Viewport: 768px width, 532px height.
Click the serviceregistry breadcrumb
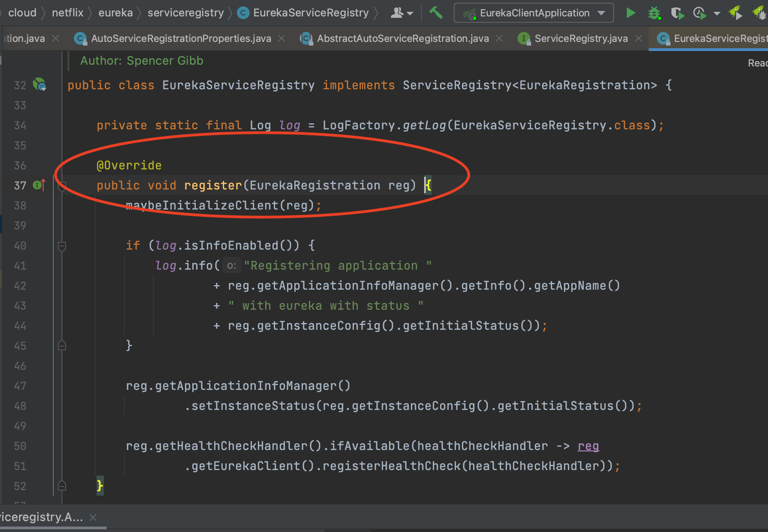[x=186, y=13]
